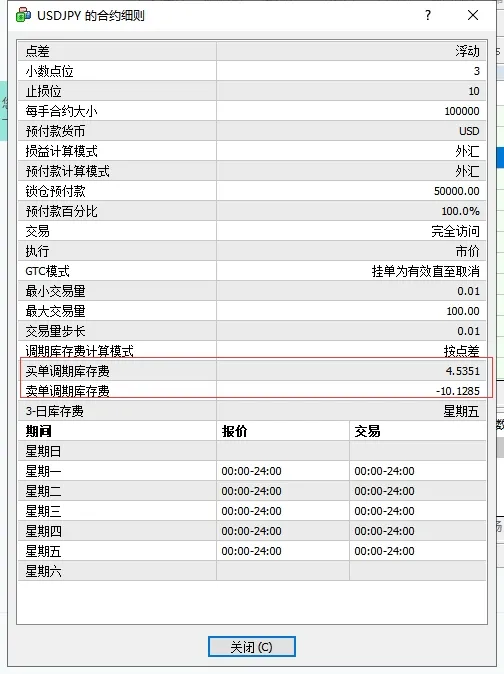Select the 星期一 session row
The image size is (504, 674).
coord(252,471)
